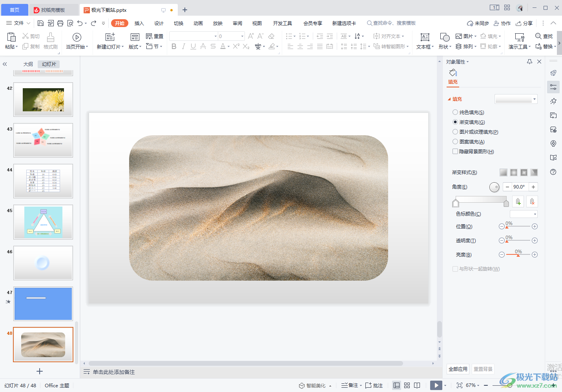Switch to reading view icon
This screenshot has width=562, height=392.
point(417,385)
